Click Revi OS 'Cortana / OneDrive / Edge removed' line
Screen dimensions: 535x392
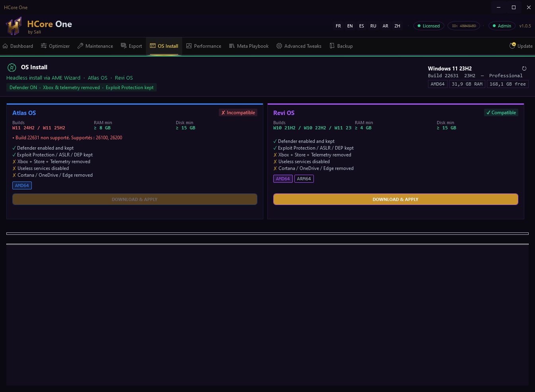tap(313, 168)
